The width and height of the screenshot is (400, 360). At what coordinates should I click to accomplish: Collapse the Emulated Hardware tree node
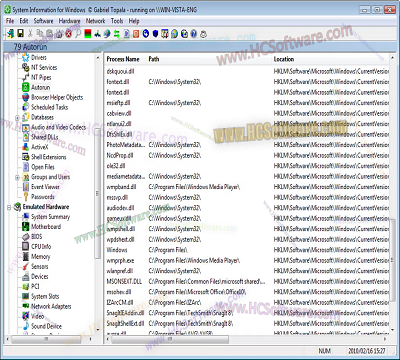point(9,207)
